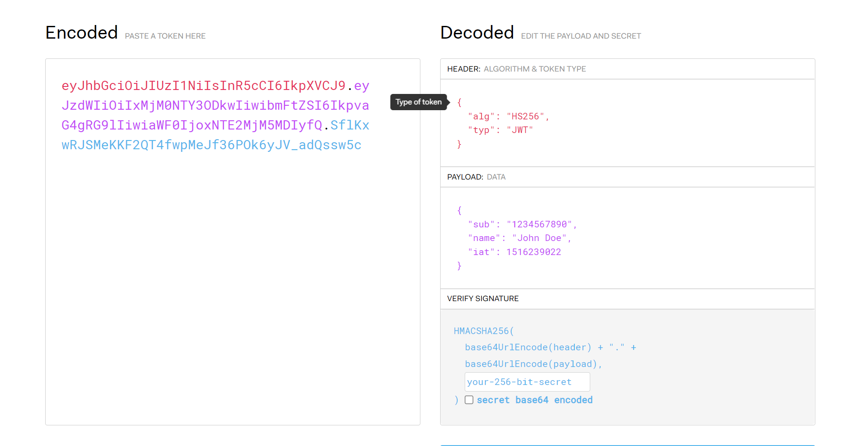Click the "typ": "JWT" line in header
The height and width of the screenshot is (446, 868).
tap(500, 130)
